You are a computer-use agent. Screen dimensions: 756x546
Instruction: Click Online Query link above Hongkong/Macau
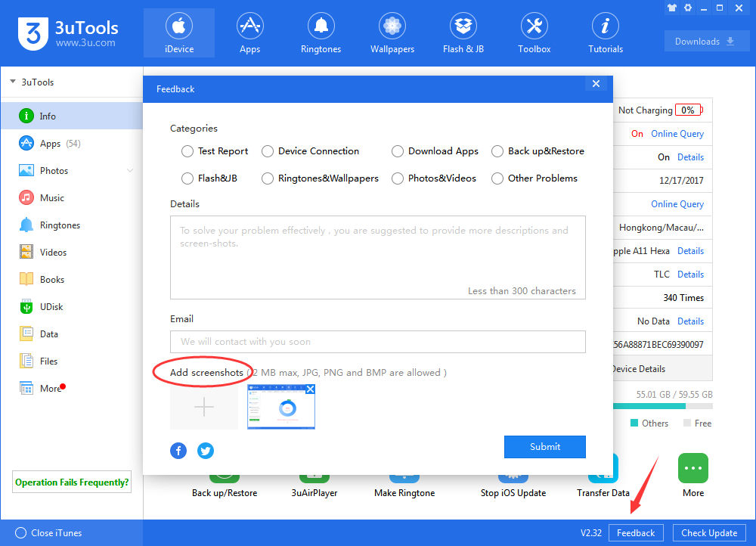pos(677,204)
